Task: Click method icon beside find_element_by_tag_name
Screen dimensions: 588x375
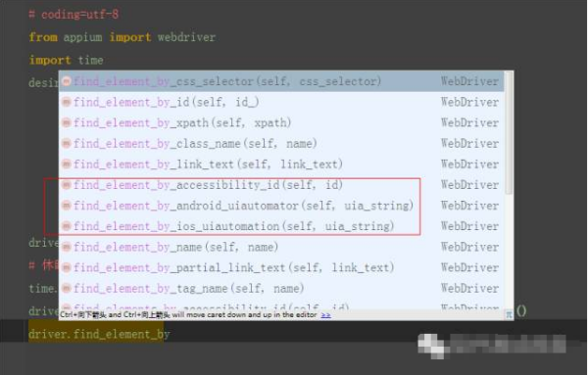Action: (67, 288)
